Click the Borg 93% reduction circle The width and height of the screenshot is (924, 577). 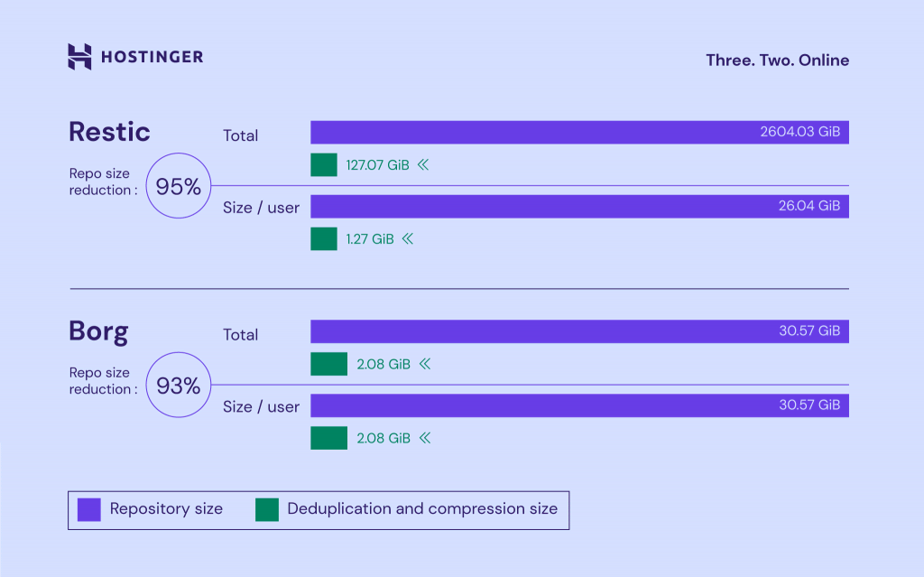point(178,386)
